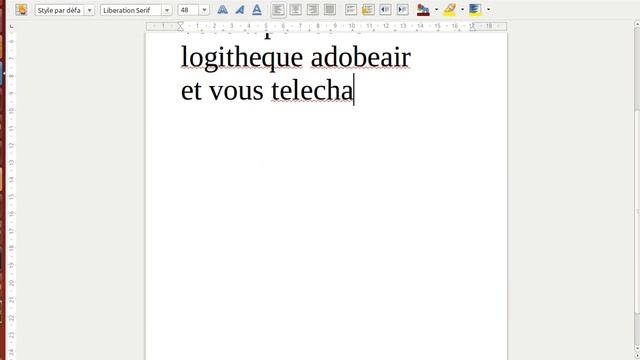
Task: Increase paragraph indent
Action: click(402, 10)
